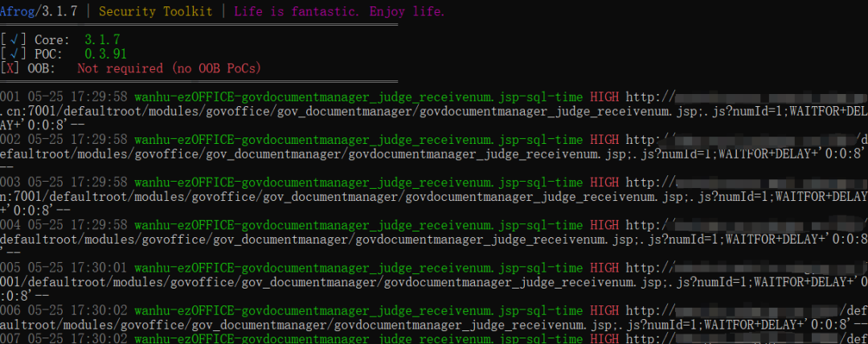Click the "Security Toolkit" banner text

[x=156, y=11]
